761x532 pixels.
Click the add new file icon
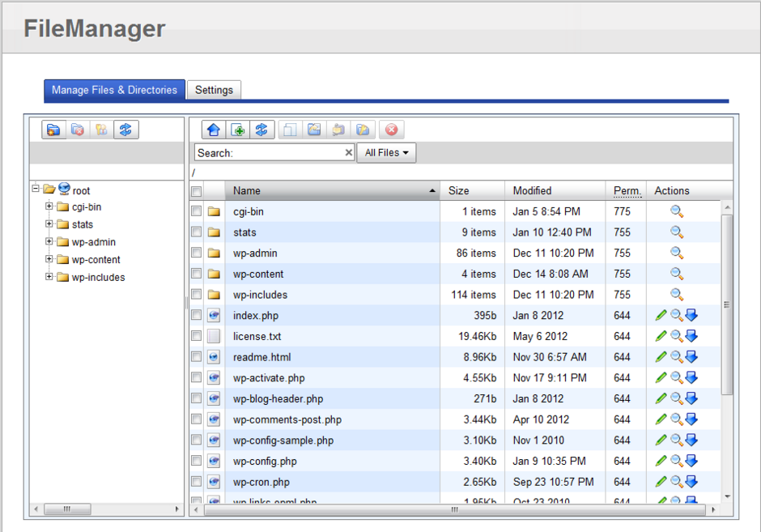point(238,130)
